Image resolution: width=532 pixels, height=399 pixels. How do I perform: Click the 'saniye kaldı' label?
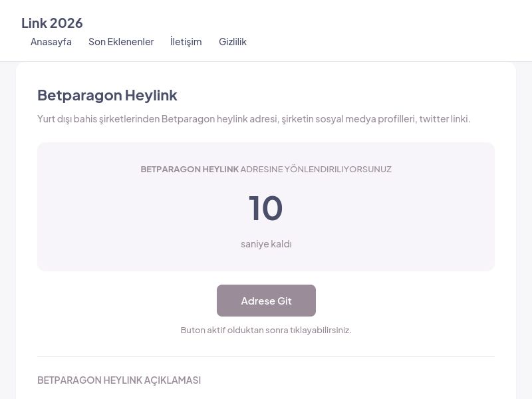pyautogui.click(x=267, y=244)
